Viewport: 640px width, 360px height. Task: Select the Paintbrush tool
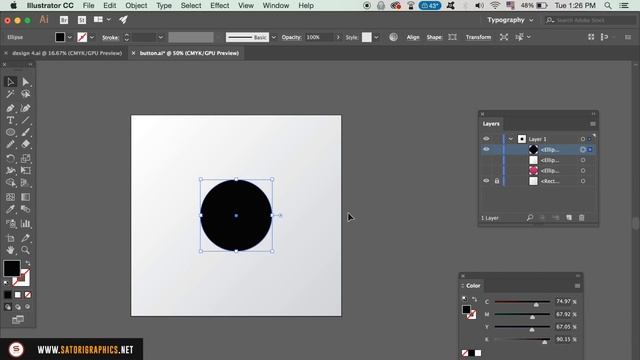25,132
